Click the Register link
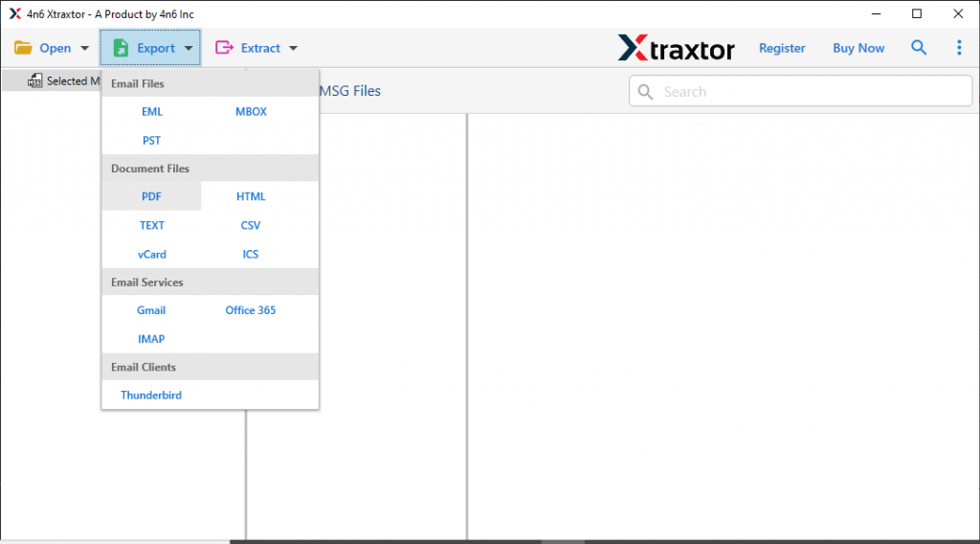 pyautogui.click(x=782, y=48)
